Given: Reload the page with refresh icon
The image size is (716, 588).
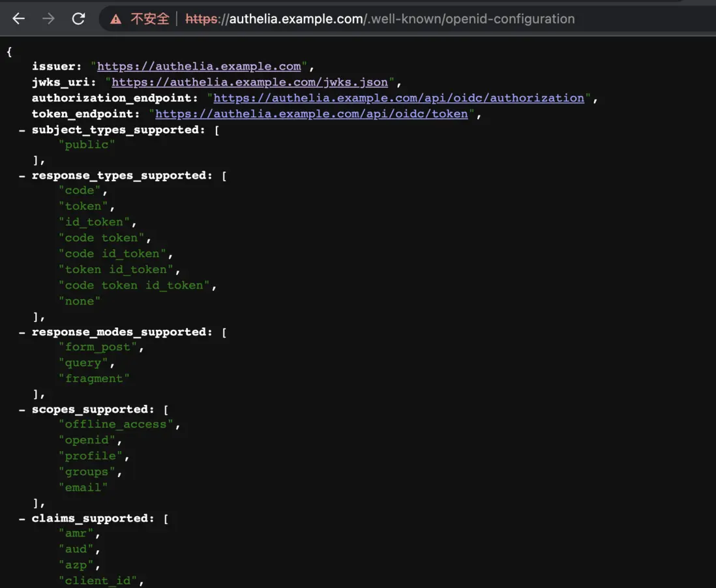Looking at the screenshot, I should [78, 19].
